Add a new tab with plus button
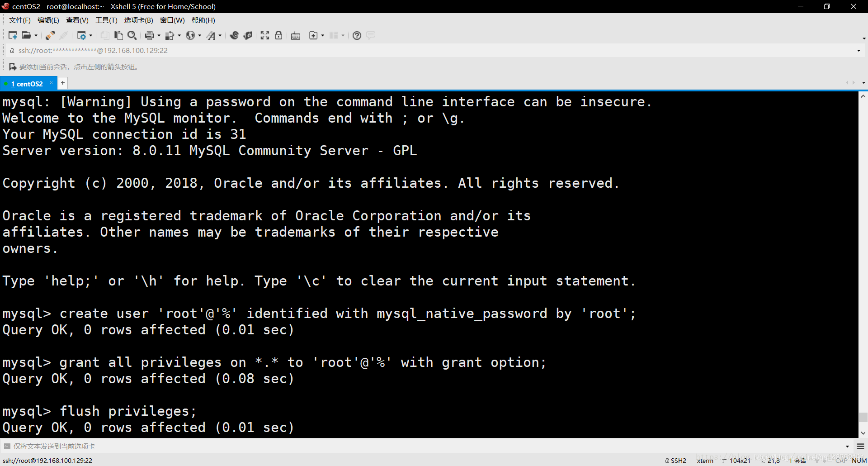Screen dimensions: 868x466 63,83
